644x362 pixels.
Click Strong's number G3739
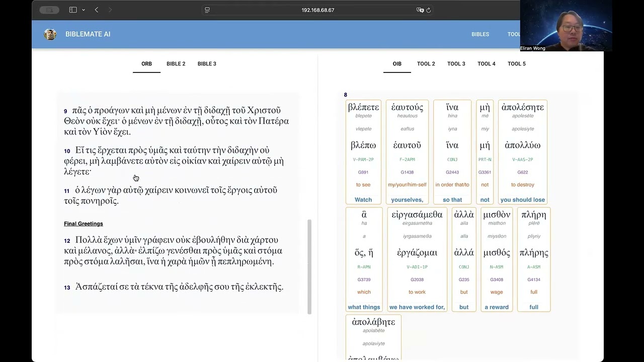(x=364, y=280)
